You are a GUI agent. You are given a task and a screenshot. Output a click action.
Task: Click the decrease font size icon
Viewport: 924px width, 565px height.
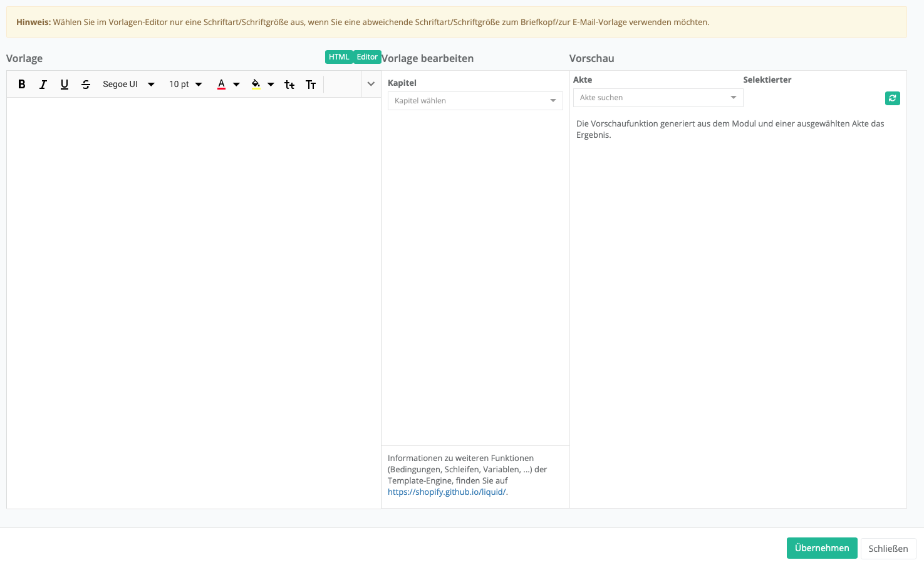point(289,85)
